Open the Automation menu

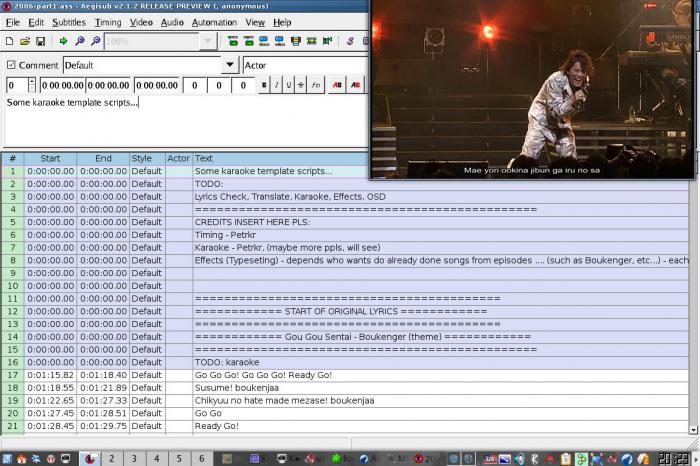(214, 22)
